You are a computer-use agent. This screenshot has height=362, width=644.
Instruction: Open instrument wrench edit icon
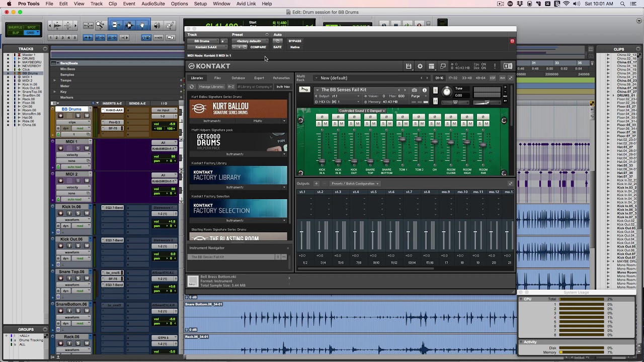[x=304, y=89]
